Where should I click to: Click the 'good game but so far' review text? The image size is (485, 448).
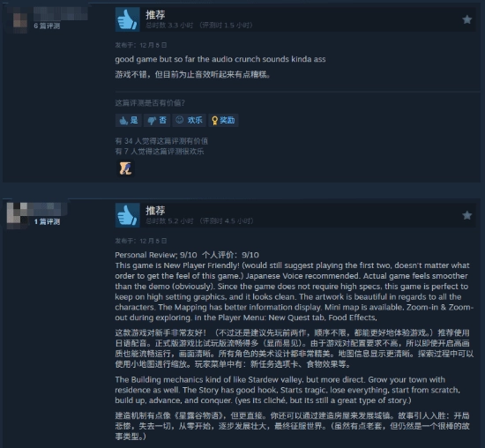point(220,59)
